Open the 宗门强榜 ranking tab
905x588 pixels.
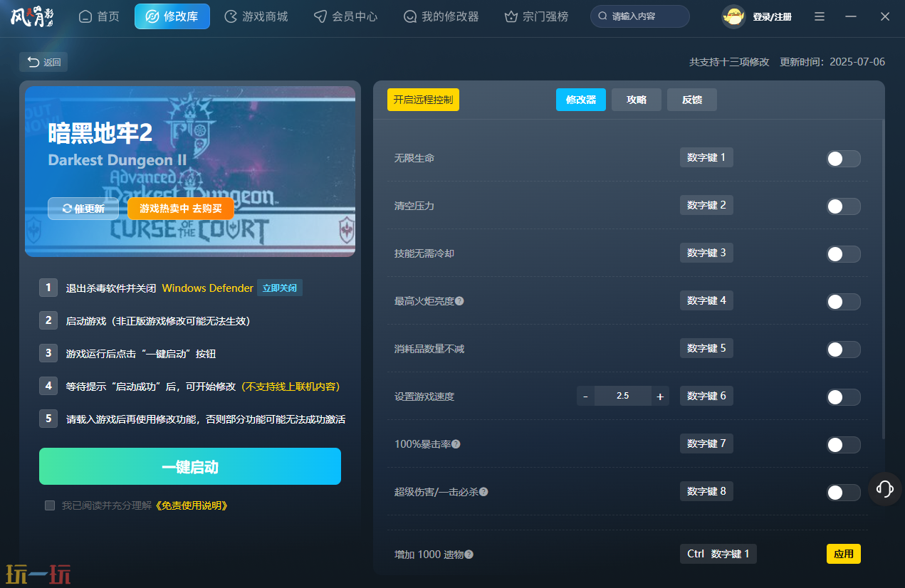[536, 16]
